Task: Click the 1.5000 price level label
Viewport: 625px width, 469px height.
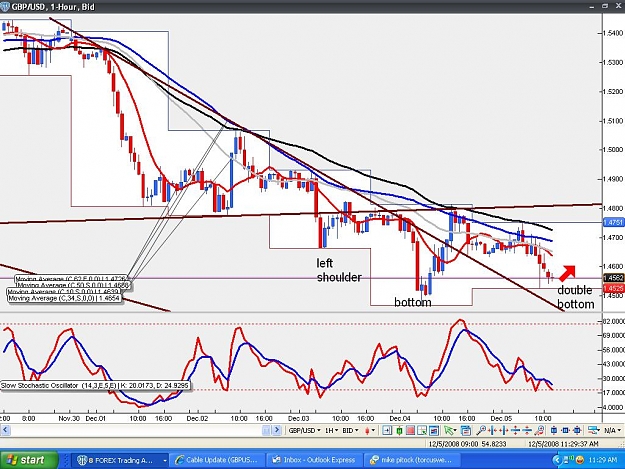Action: (x=613, y=150)
